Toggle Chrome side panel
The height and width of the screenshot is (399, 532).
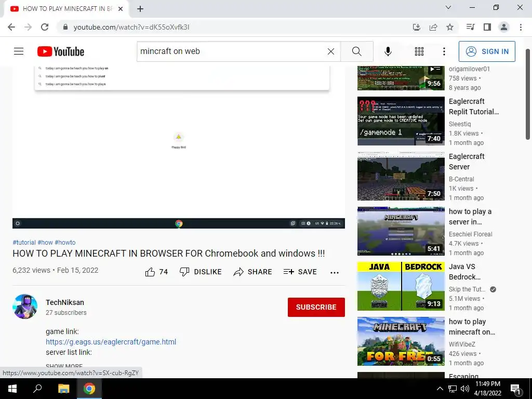[487, 27]
